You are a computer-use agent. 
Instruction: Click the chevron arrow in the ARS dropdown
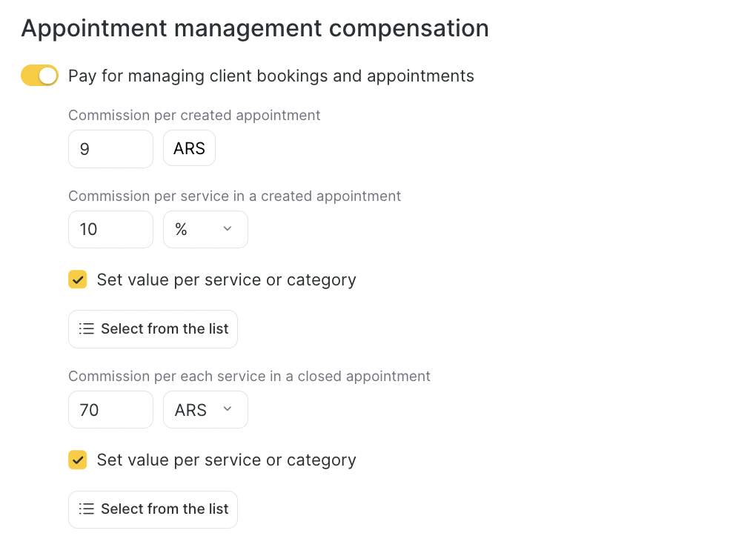pos(228,409)
